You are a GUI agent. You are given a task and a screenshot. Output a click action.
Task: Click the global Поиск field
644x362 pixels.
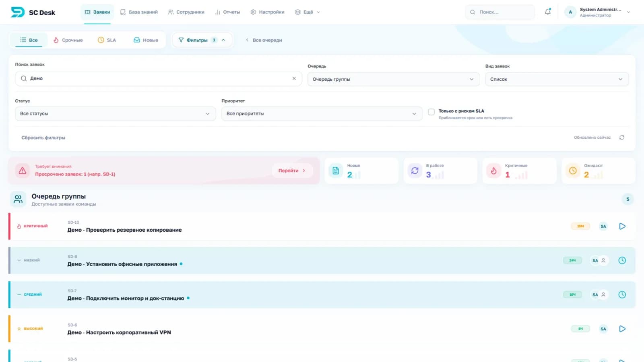tap(500, 12)
